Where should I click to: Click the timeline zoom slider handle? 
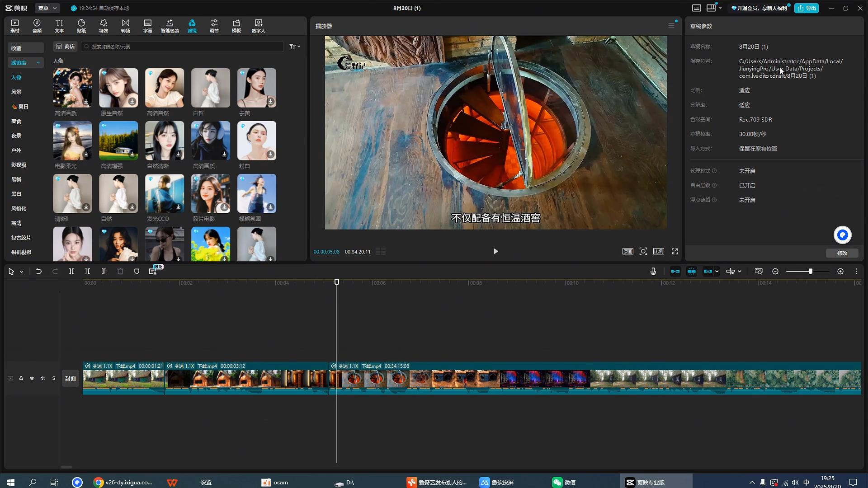tap(811, 272)
